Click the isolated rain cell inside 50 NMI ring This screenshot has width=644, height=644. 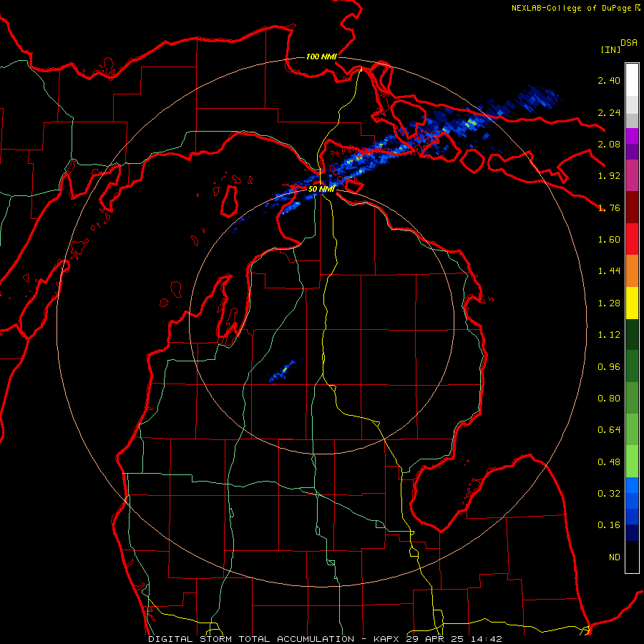pos(284,371)
